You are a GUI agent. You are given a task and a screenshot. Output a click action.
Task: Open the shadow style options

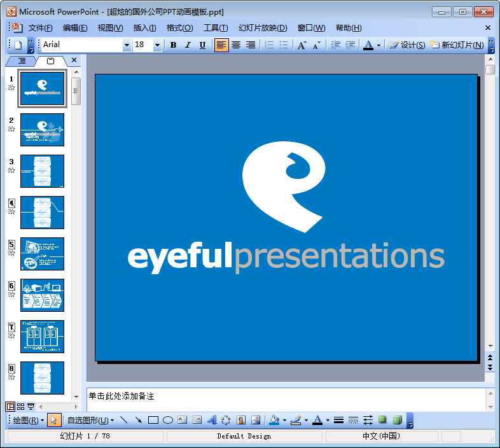click(382, 420)
